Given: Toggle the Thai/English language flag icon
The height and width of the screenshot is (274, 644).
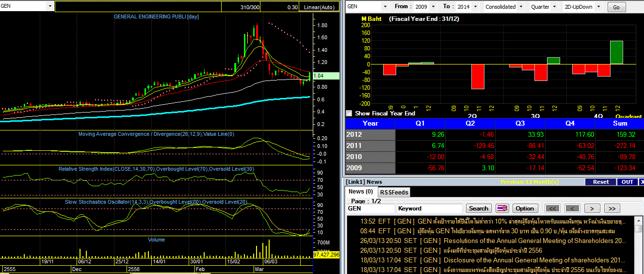Looking at the screenshot, I should (x=502, y=208).
